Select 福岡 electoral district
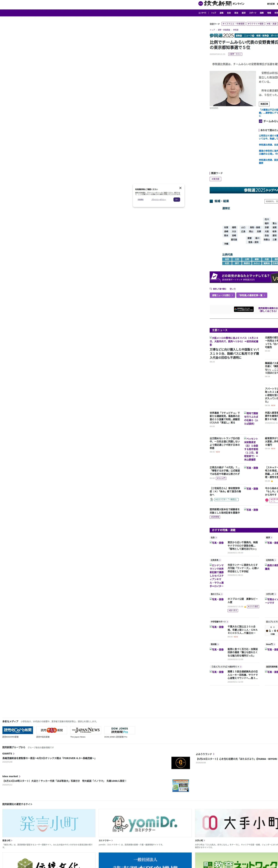The image size is (278, 868). click(x=234, y=227)
